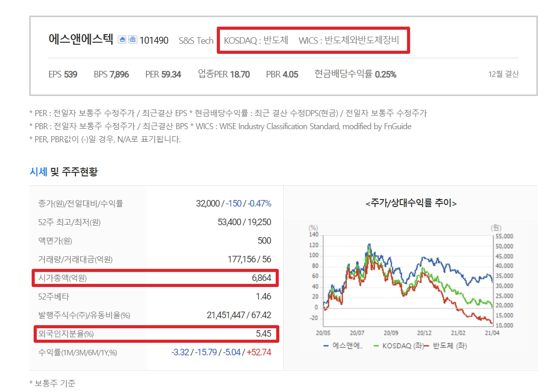The height and width of the screenshot is (392, 559).
Task: Click the KOSDAQ (좌) green legend entry
Action: [x=398, y=346]
